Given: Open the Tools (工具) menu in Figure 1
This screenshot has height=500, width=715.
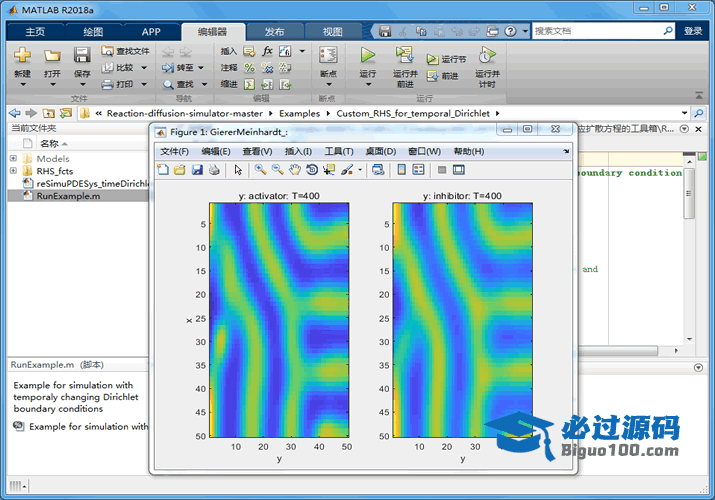Looking at the screenshot, I should 339,151.
